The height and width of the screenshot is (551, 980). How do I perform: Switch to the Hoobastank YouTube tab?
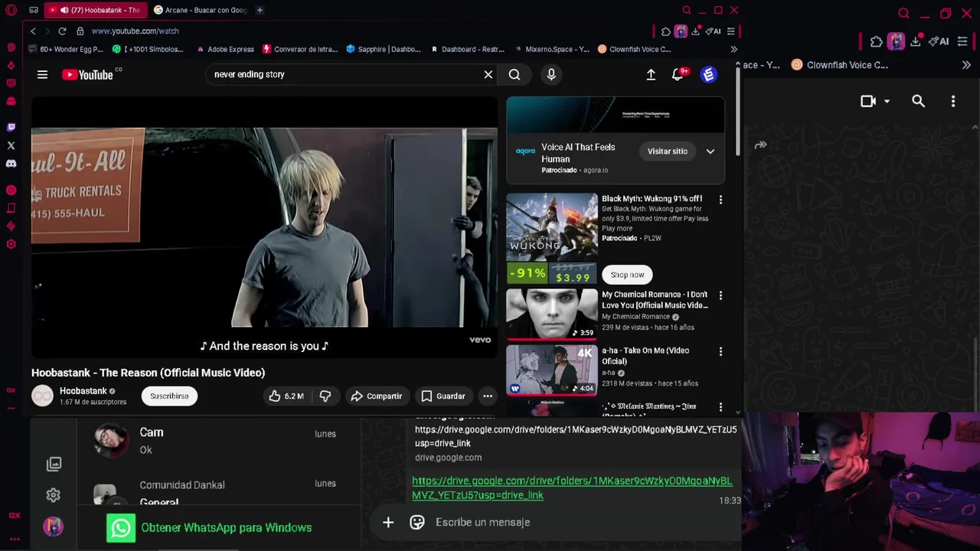tap(96, 10)
